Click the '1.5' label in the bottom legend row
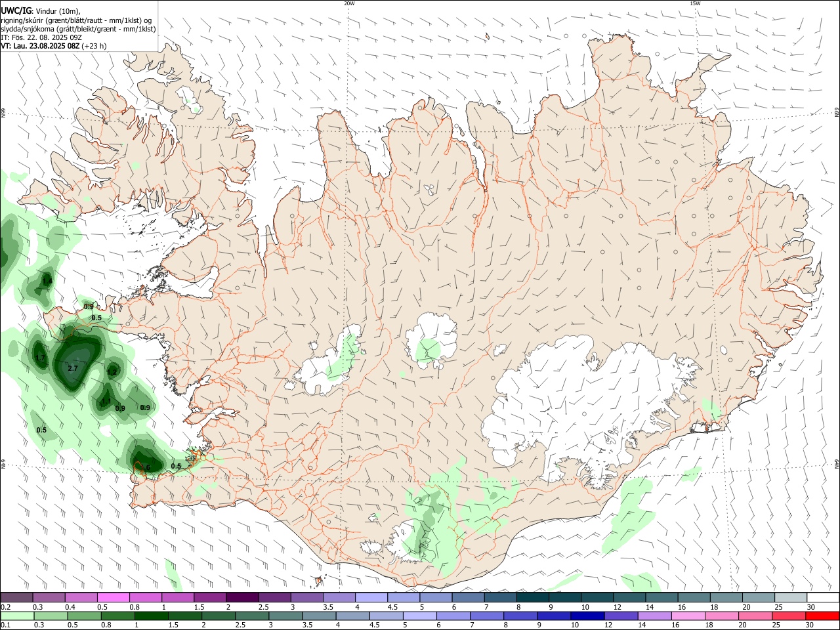840x630 pixels. click(173, 625)
